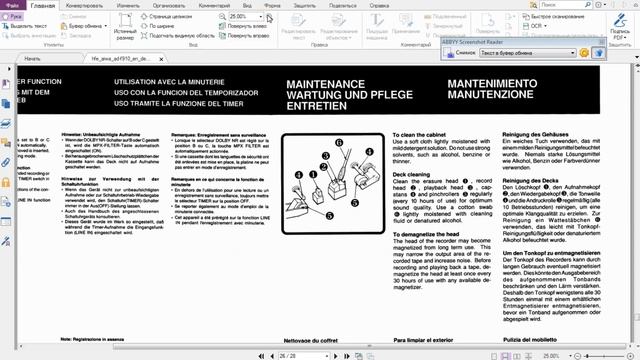
Task: Click the MAINTENANCE heading in the document
Action: 325,84
